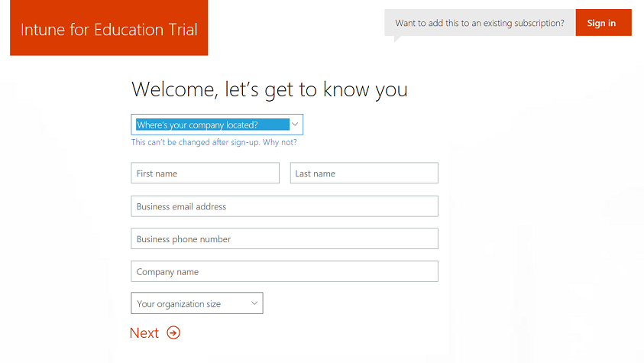The width and height of the screenshot is (644, 363).
Task: Click blank area left of First name field
Action: [x=69, y=173]
